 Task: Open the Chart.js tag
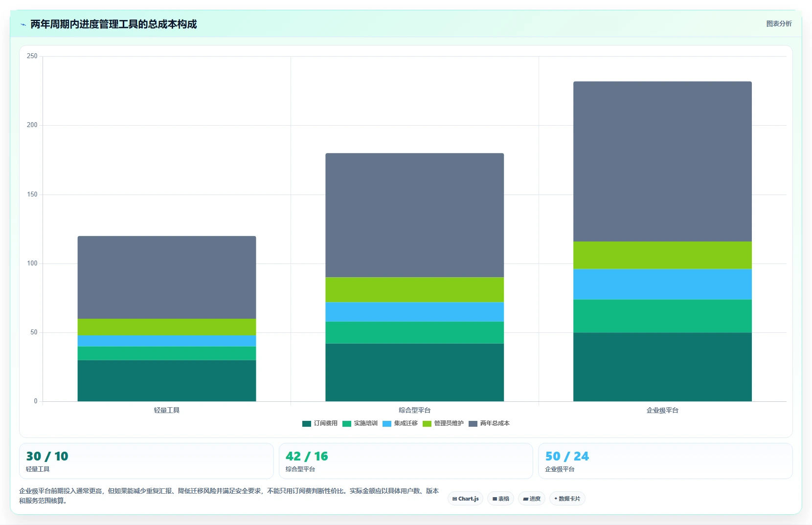(466, 499)
